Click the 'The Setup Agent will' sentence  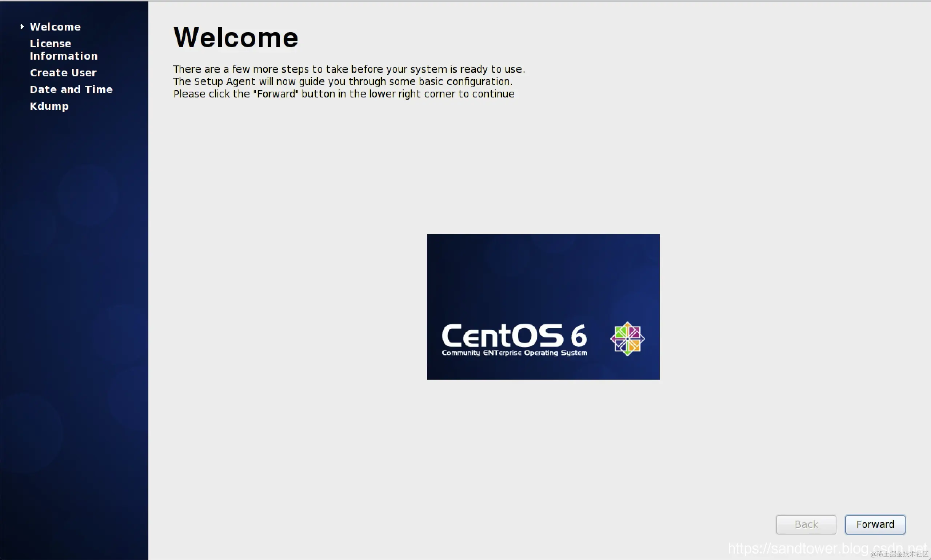pos(343,81)
